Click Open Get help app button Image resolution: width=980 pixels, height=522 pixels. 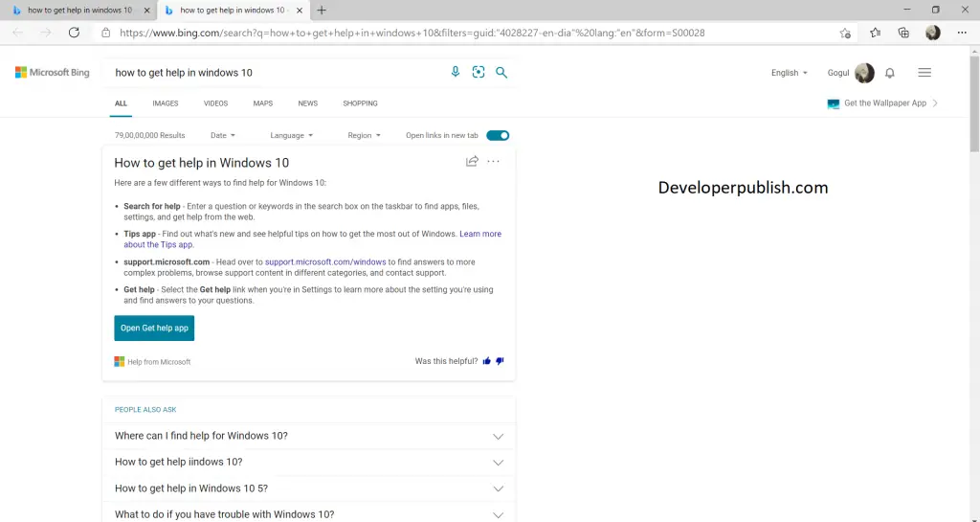[x=154, y=329]
